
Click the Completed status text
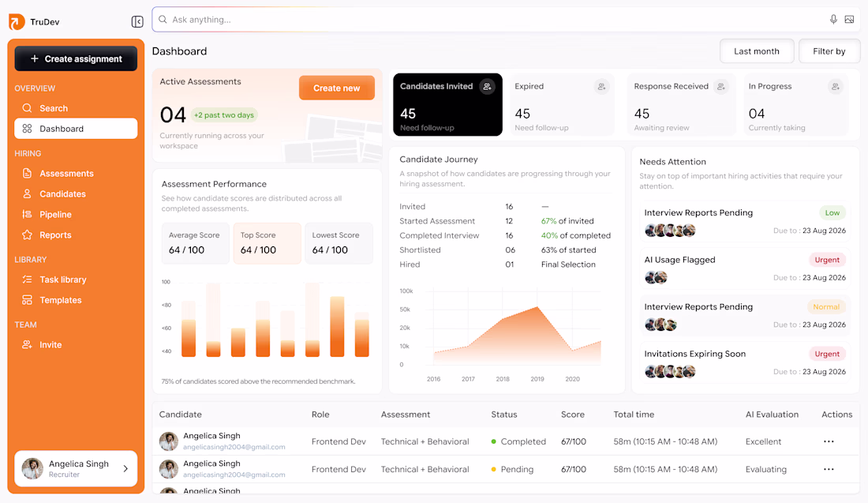click(523, 441)
